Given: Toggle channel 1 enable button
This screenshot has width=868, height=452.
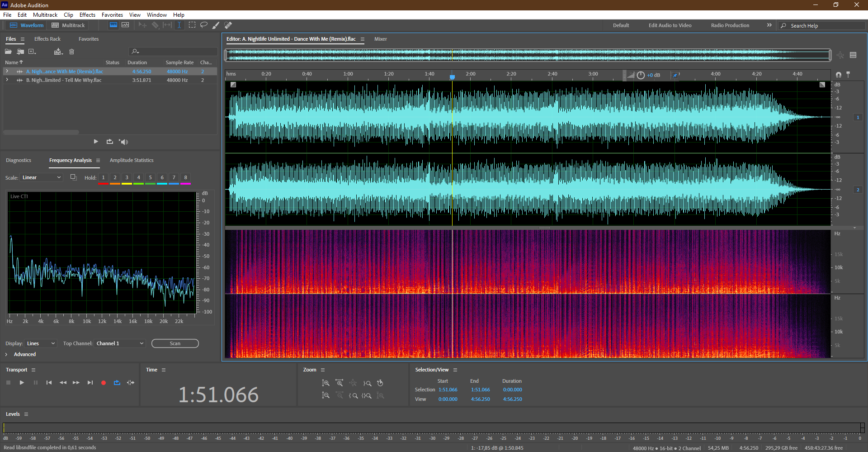Looking at the screenshot, I should tap(858, 117).
